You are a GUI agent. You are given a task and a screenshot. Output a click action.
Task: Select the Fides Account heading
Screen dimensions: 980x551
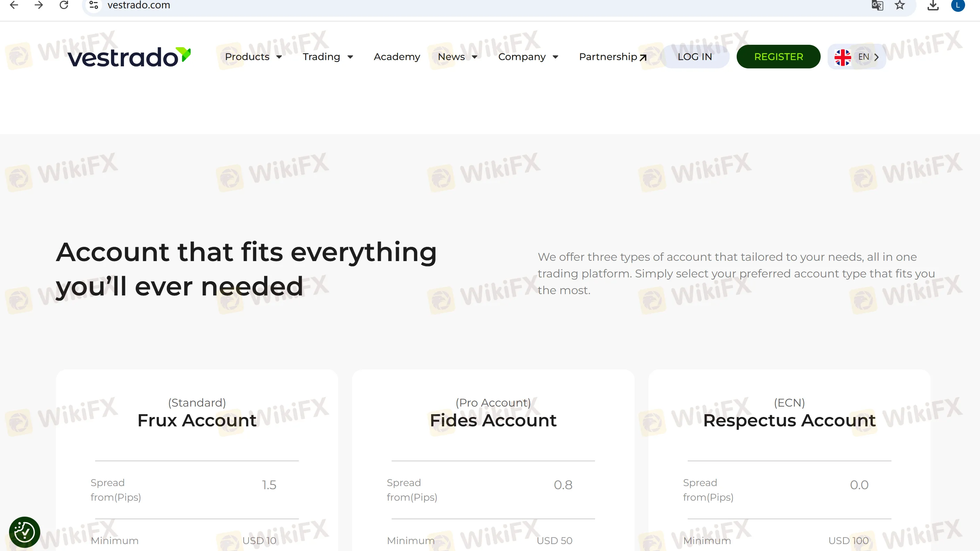coord(493,420)
